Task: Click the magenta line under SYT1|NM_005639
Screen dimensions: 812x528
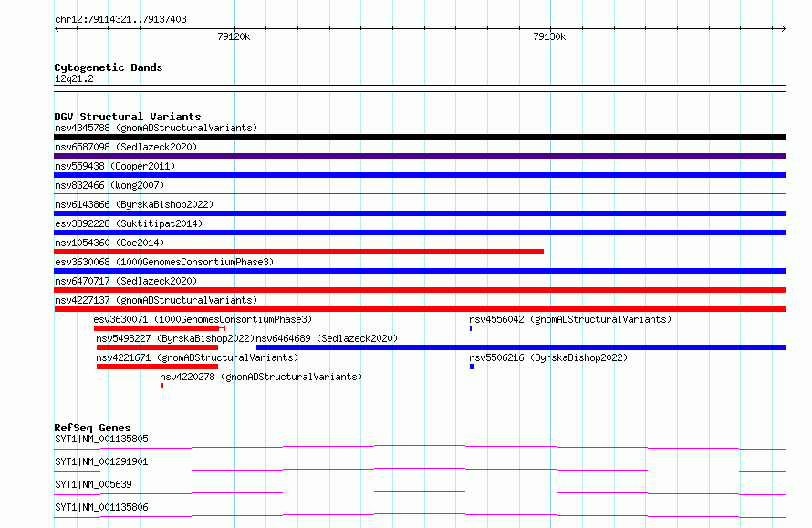Action: pyautogui.click(x=420, y=492)
